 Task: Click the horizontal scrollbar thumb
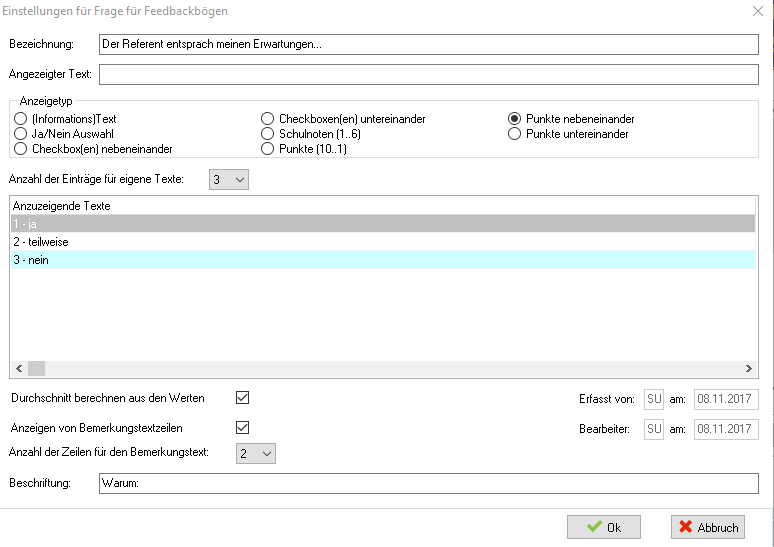click(37, 368)
